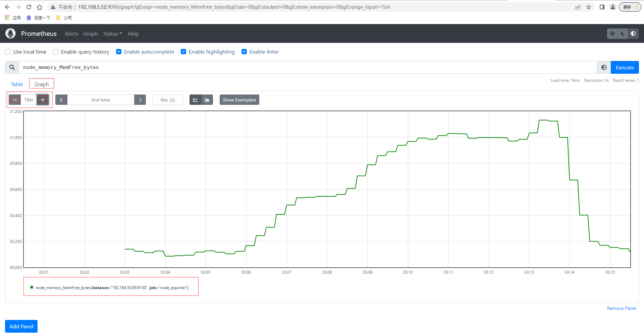Switch to the Table tab
Viewport: 644px width, 335px height.
[x=17, y=84]
